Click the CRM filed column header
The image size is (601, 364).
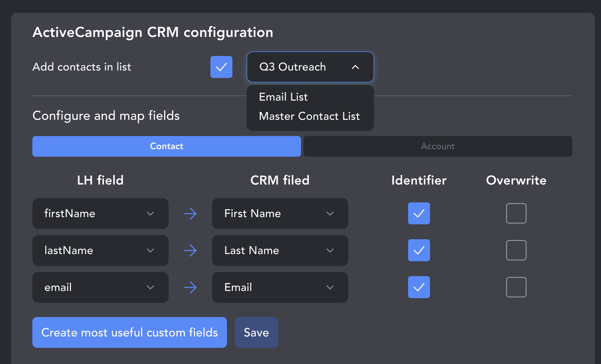point(280,180)
